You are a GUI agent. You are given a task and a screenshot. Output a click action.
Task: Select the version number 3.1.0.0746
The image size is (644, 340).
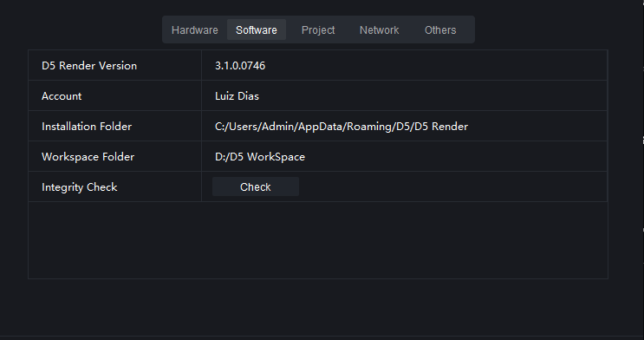240,66
